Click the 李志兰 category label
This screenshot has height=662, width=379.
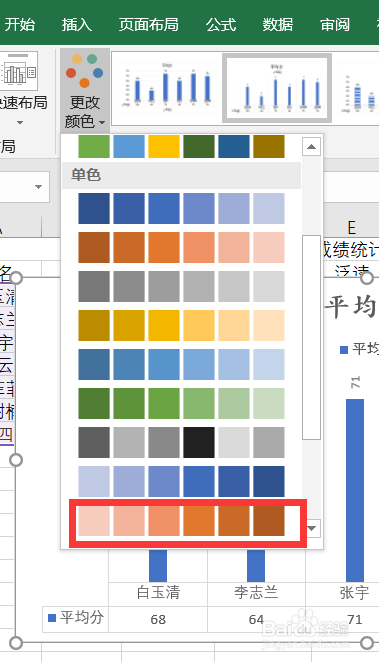click(256, 592)
